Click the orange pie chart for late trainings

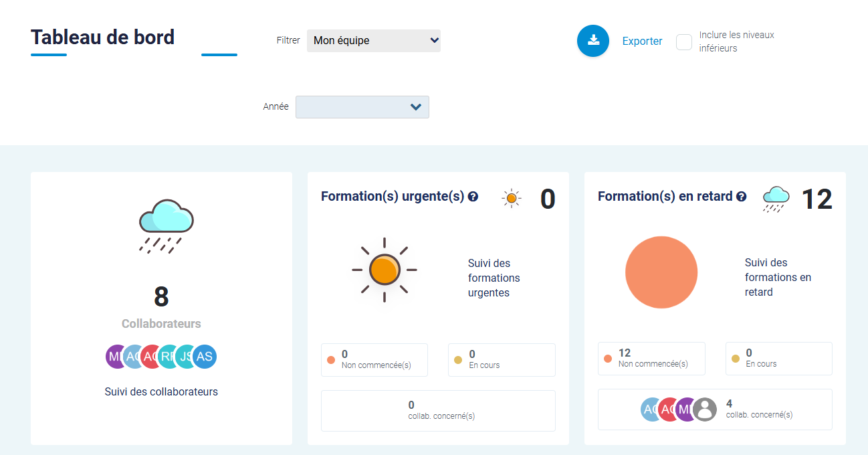[661, 272]
